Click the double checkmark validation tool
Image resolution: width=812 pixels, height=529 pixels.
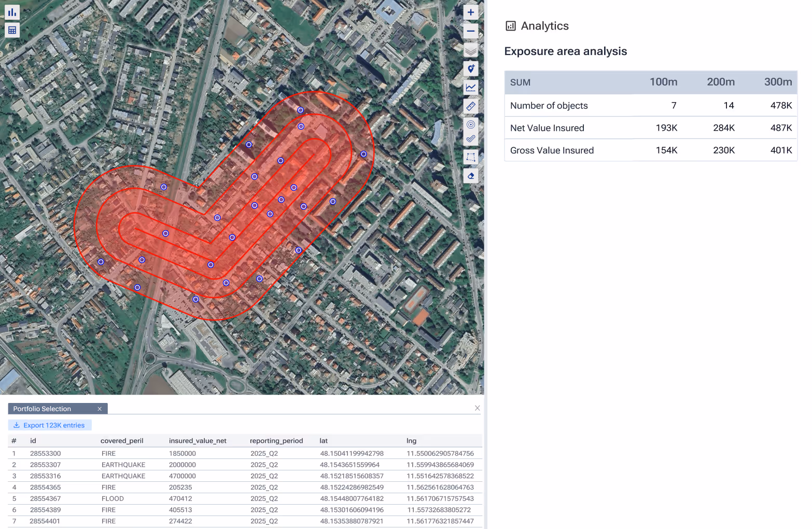(470, 138)
